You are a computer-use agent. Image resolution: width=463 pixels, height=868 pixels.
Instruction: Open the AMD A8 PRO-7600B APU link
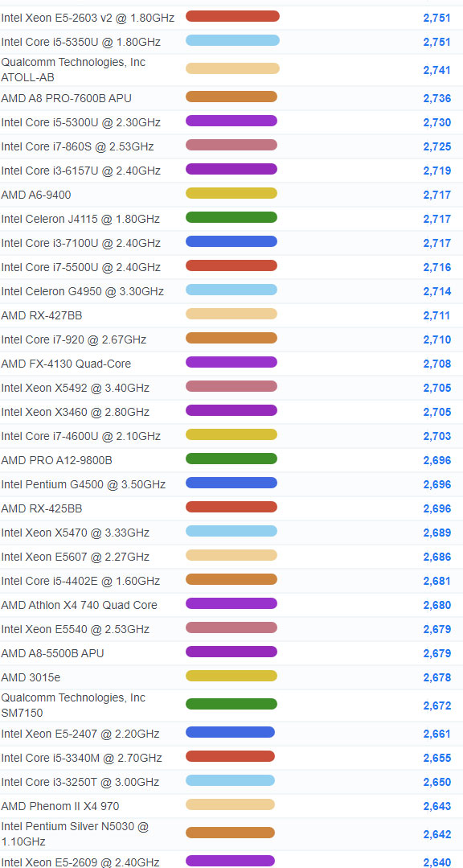[x=67, y=98]
